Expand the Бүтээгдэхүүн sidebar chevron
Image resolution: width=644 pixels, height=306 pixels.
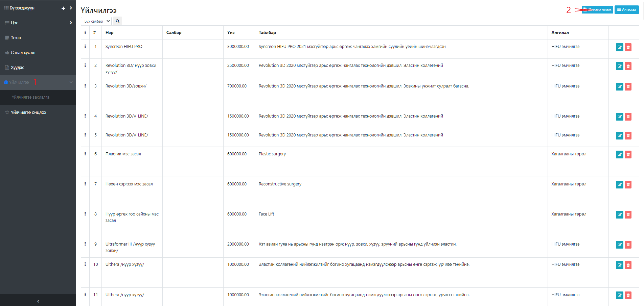(x=71, y=8)
